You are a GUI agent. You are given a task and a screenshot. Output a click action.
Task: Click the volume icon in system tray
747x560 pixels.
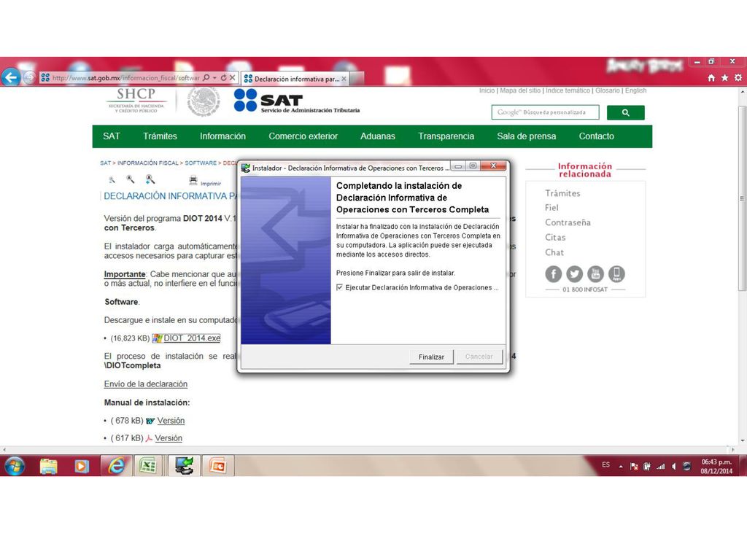click(673, 466)
